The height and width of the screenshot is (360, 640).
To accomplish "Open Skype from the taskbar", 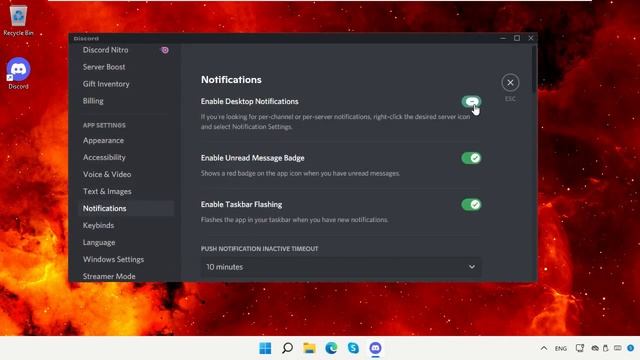I will [353, 348].
